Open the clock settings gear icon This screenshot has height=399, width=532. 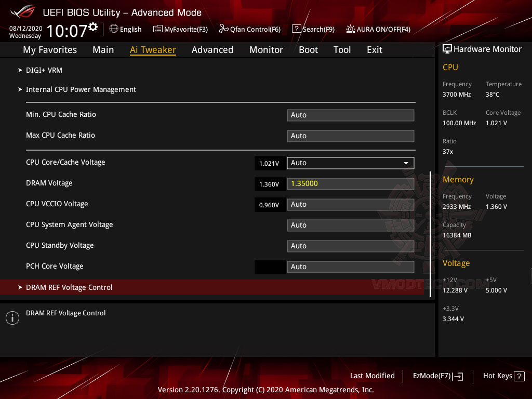(92, 27)
